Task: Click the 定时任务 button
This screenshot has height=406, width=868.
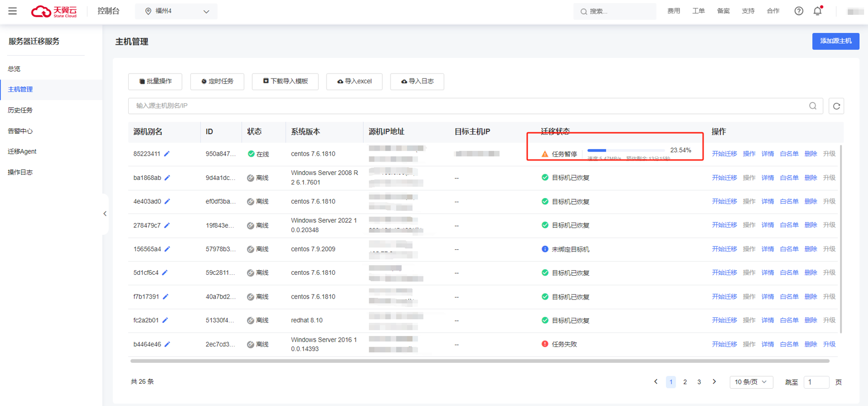Action: [217, 82]
